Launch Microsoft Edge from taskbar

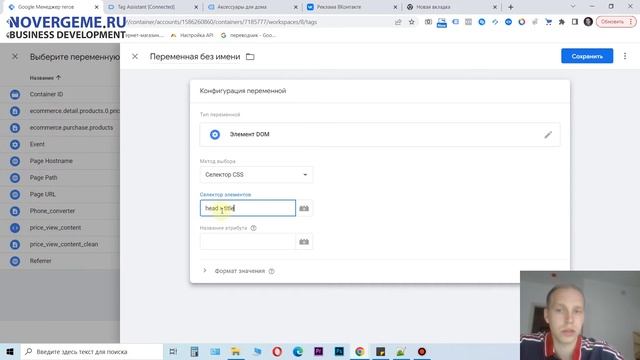[298, 351]
